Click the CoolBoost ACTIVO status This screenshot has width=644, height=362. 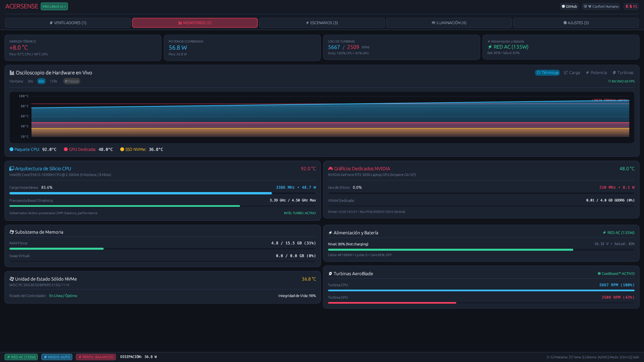(x=616, y=274)
